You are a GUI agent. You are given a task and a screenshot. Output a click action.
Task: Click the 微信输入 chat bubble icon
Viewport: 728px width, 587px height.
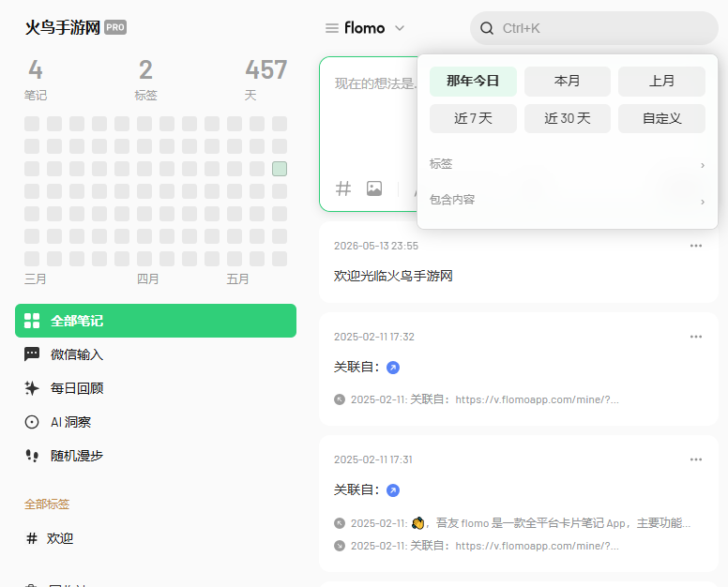[x=32, y=354]
